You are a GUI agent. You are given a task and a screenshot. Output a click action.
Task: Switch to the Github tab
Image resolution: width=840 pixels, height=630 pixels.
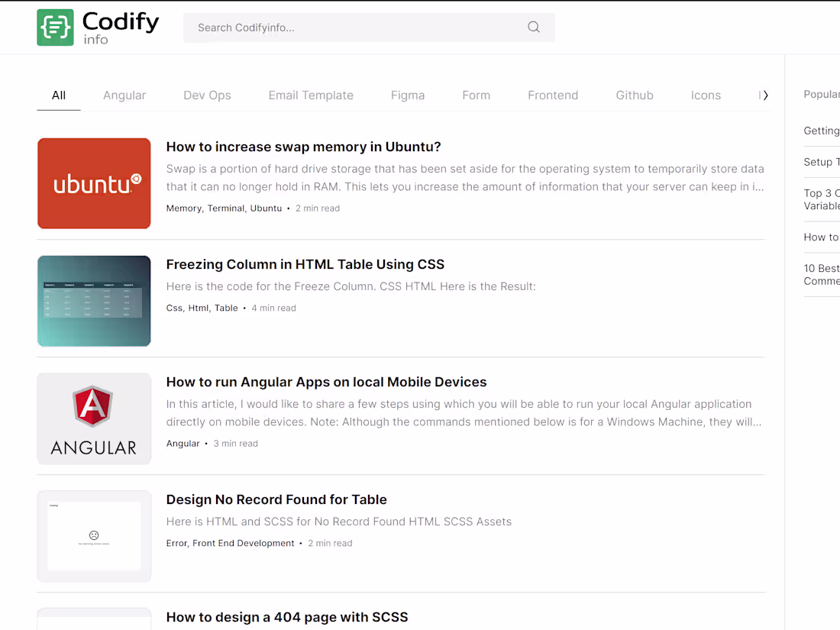tap(635, 95)
